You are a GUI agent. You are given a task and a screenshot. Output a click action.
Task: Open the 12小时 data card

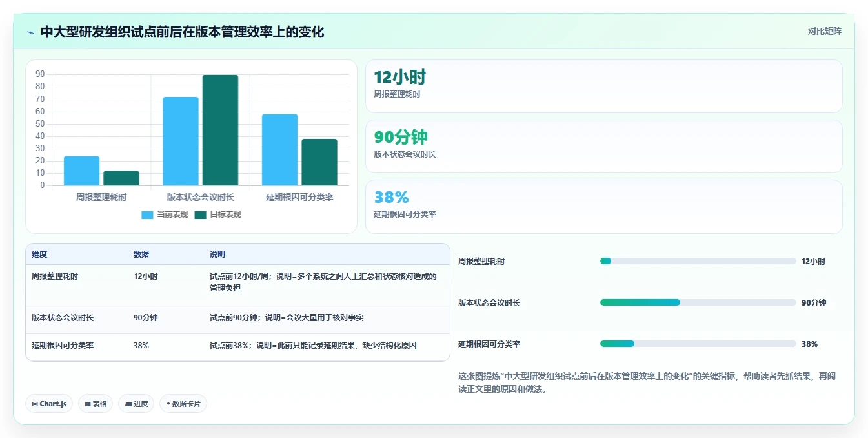click(603, 86)
